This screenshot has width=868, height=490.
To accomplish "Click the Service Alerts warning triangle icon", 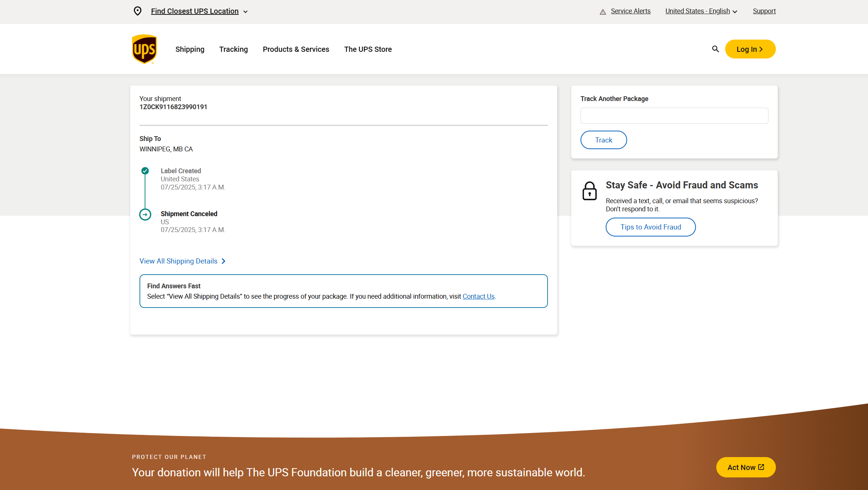I will (x=603, y=12).
